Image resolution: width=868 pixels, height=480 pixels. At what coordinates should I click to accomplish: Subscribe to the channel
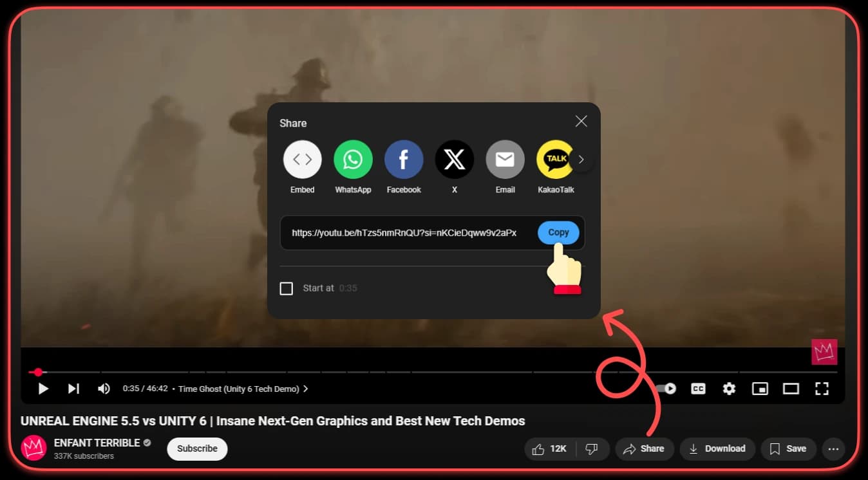tap(197, 448)
